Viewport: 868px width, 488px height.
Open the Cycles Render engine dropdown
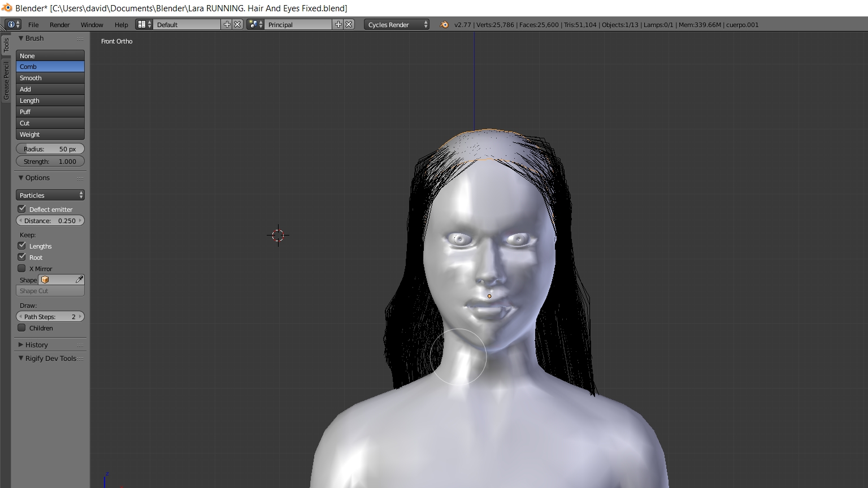(x=397, y=24)
